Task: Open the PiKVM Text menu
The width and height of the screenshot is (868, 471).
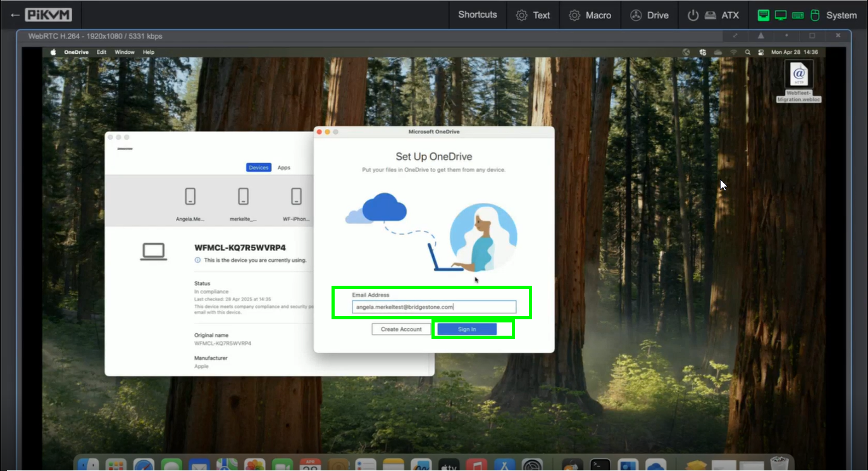Action: [x=533, y=15]
